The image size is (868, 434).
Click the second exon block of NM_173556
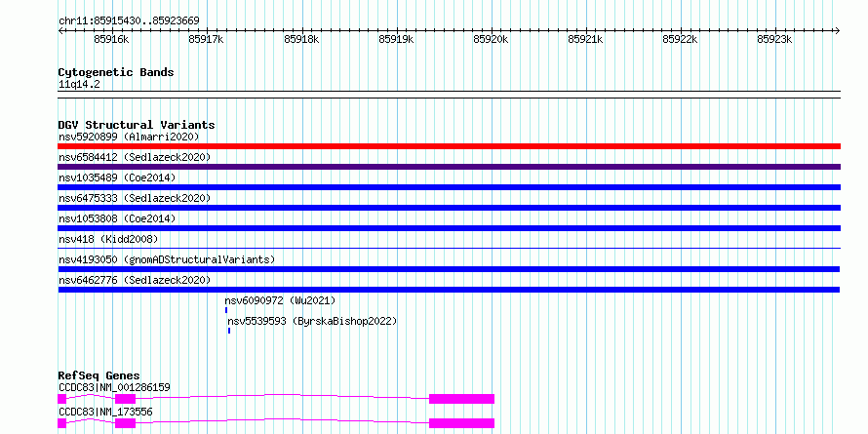click(x=125, y=423)
